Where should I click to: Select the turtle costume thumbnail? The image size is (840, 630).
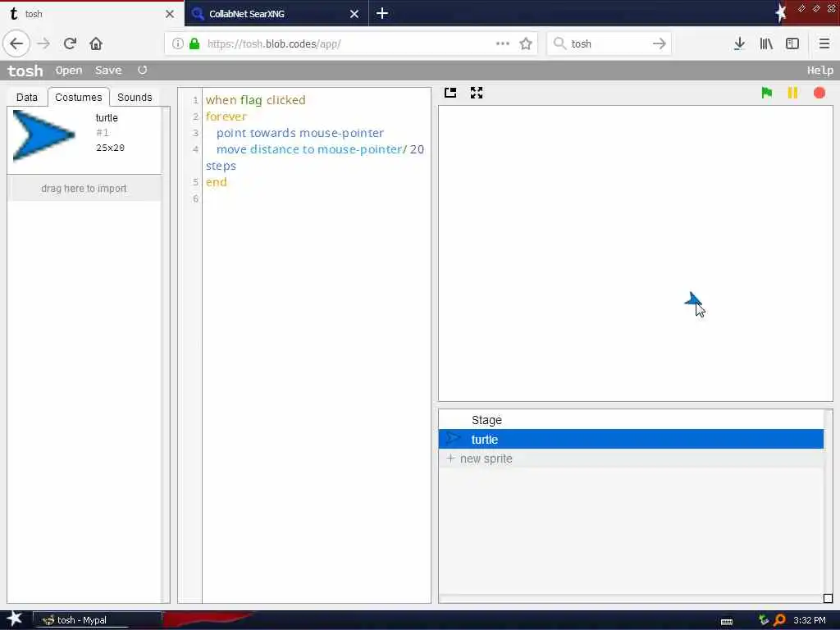[x=43, y=135]
